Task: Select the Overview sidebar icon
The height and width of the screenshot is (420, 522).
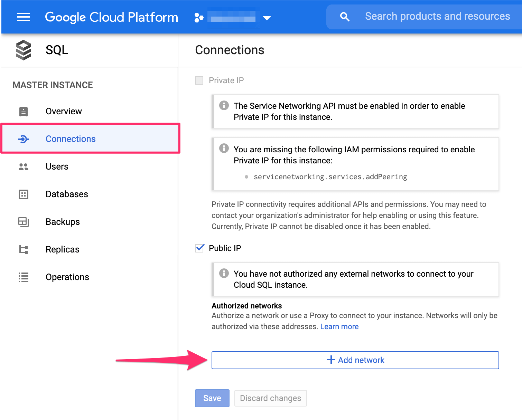Action: 23,111
